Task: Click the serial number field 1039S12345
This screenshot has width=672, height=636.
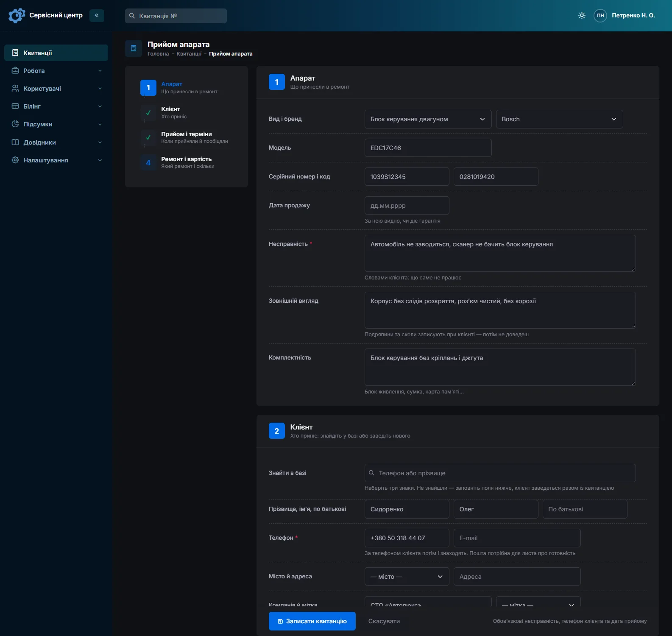Action: [407, 177]
